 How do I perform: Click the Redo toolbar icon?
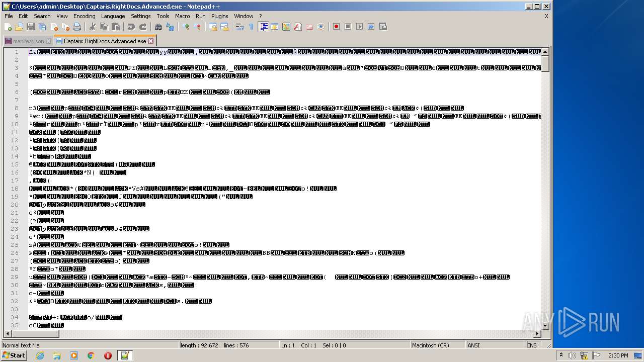coord(142,27)
